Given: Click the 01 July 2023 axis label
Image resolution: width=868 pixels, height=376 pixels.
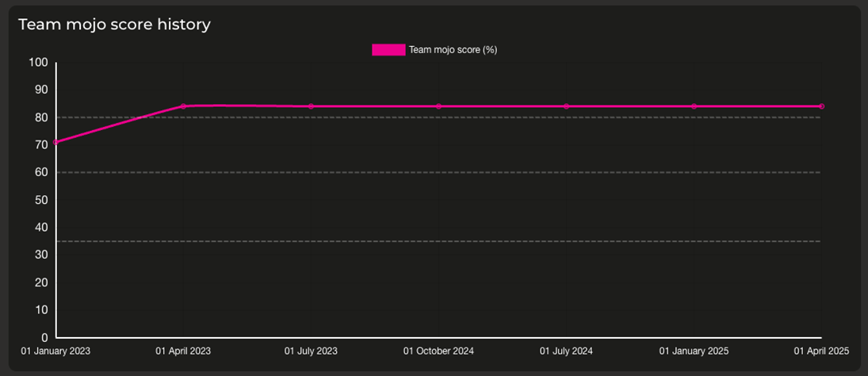Looking at the screenshot, I should click(x=311, y=351).
